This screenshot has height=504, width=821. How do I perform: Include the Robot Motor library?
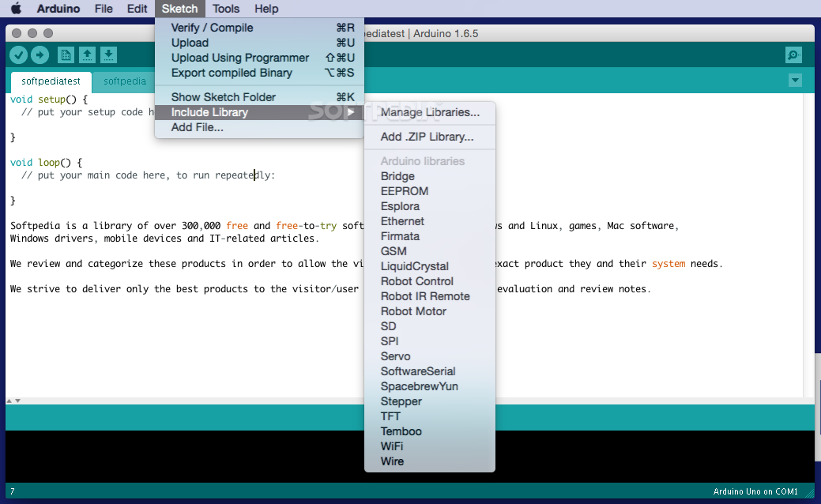pyautogui.click(x=429, y=311)
